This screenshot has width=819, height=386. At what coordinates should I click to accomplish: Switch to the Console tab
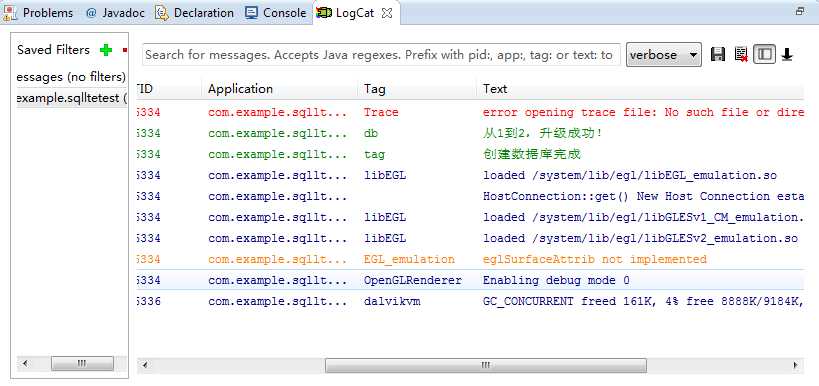point(276,13)
